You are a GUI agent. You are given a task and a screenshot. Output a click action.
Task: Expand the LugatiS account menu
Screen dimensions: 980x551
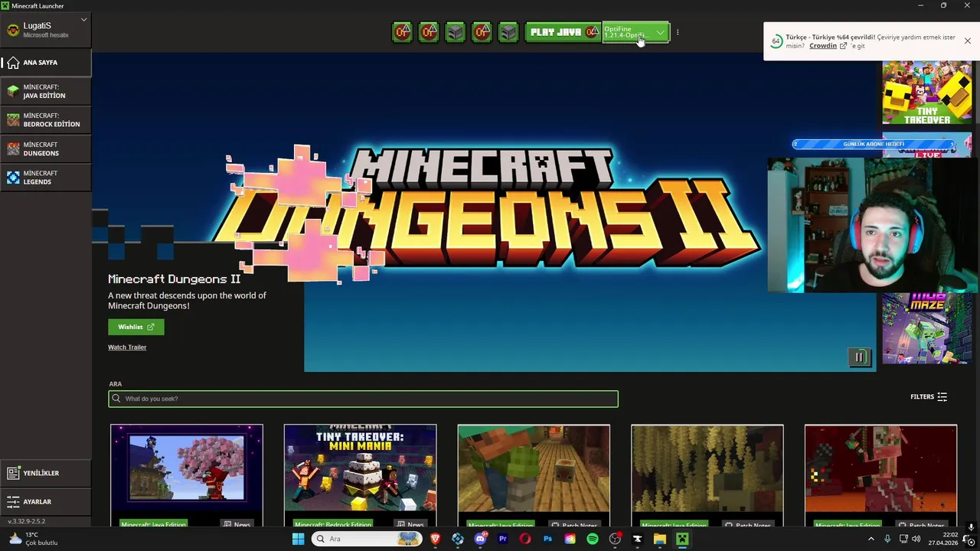[x=46, y=30]
